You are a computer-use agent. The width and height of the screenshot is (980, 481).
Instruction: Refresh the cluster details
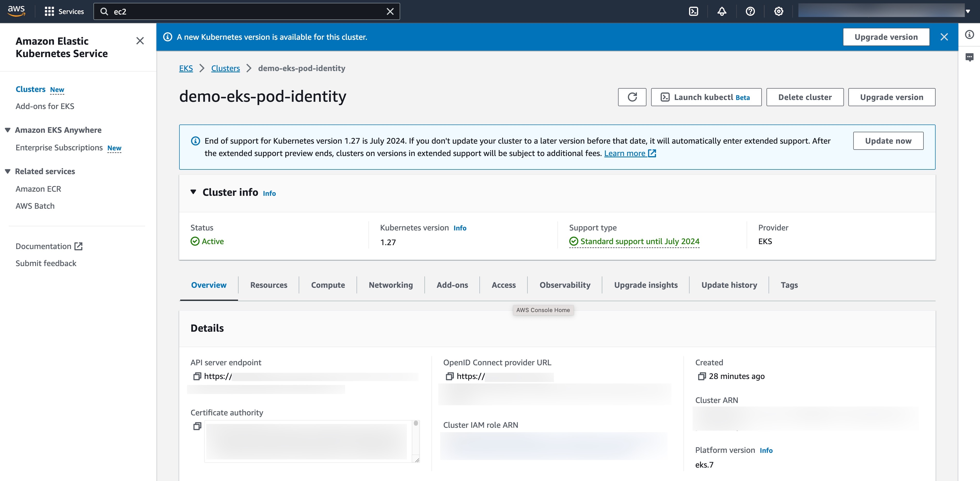tap(632, 97)
